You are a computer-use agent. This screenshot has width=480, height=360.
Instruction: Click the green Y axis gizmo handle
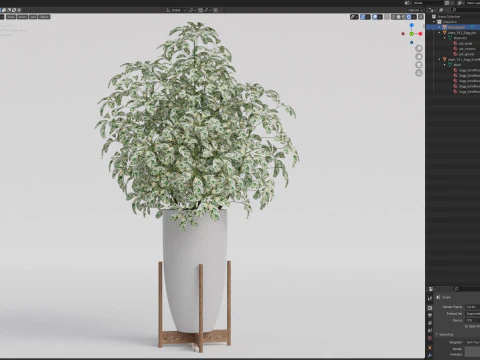point(412,34)
